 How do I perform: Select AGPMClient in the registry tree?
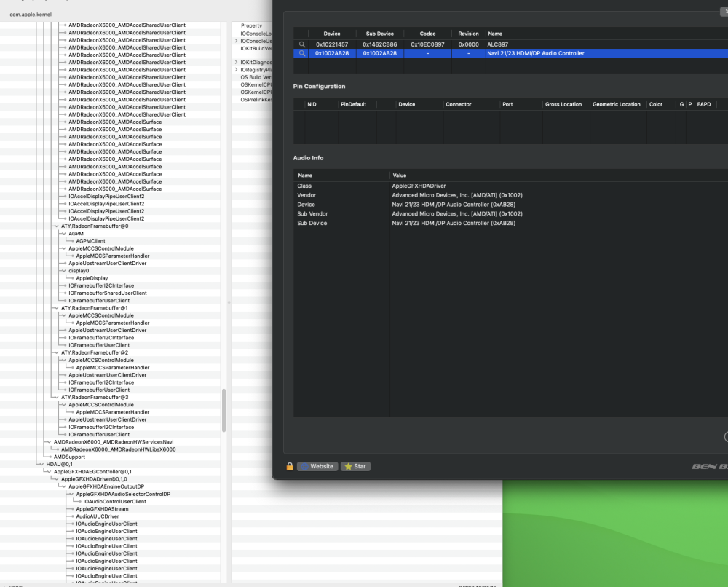pyautogui.click(x=90, y=241)
